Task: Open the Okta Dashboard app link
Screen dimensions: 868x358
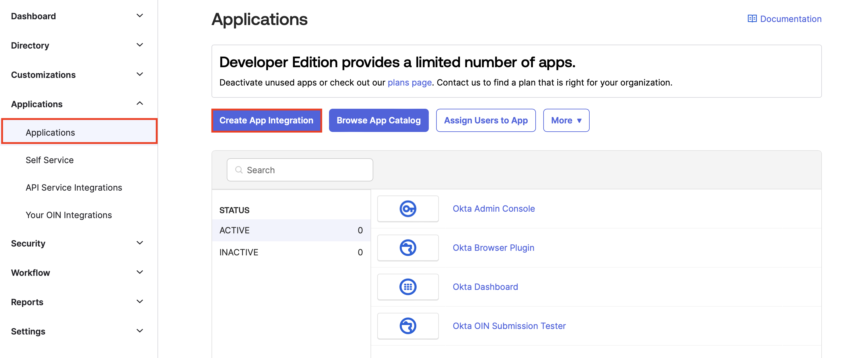Action: tap(485, 287)
